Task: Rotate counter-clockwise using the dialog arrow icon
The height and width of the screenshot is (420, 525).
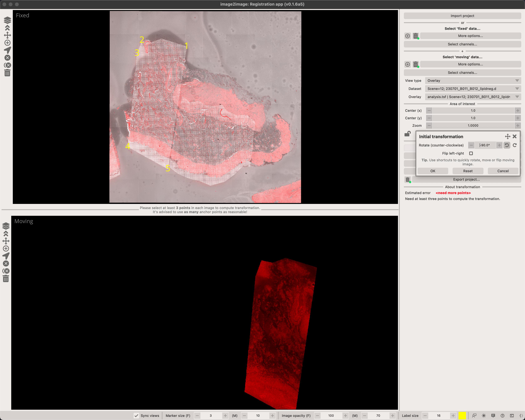Action: pos(507,145)
